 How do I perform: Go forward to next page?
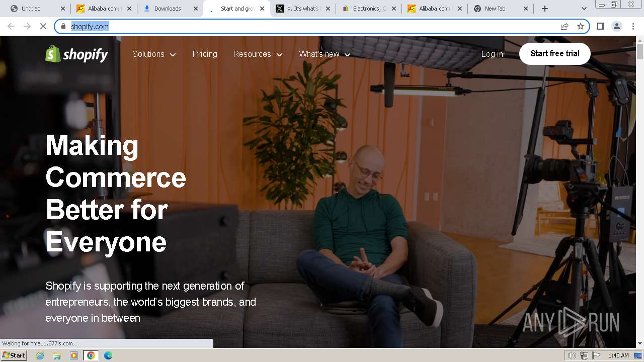pyautogui.click(x=27, y=26)
